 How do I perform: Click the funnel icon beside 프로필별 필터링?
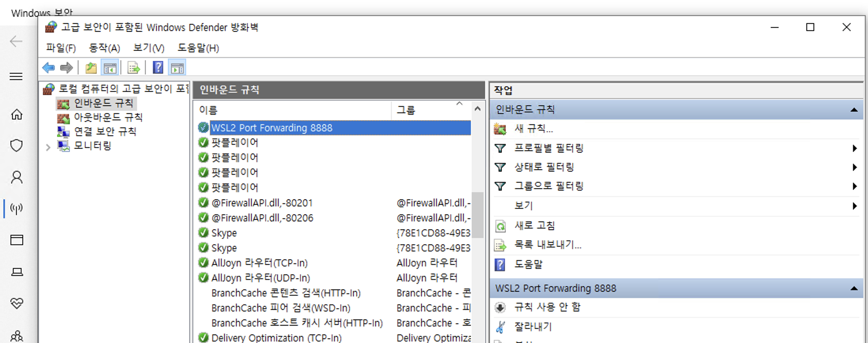(500, 149)
